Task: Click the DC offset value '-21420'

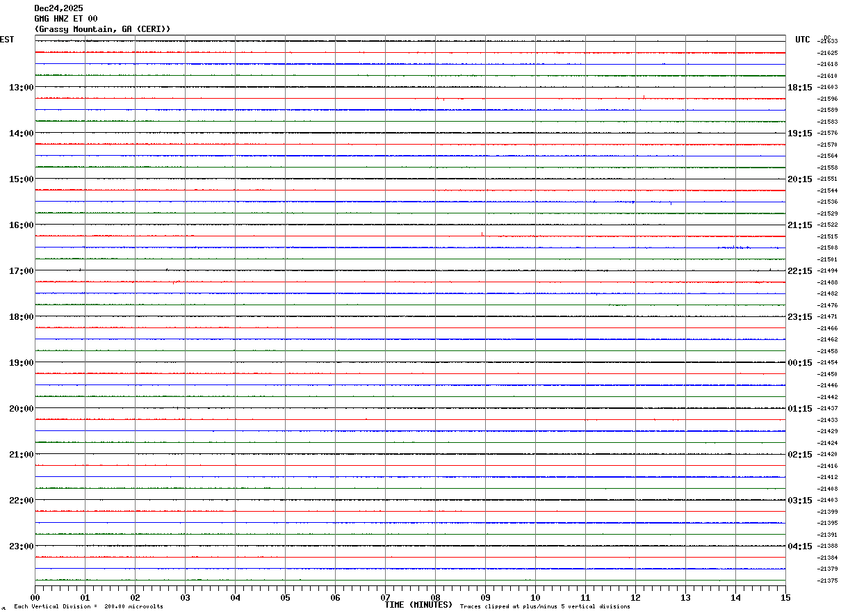Action: pos(828,454)
